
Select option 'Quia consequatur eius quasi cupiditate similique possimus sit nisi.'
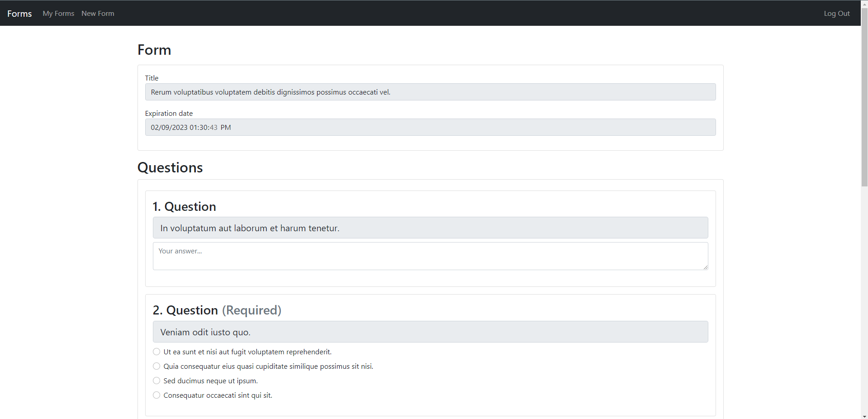pos(156,366)
